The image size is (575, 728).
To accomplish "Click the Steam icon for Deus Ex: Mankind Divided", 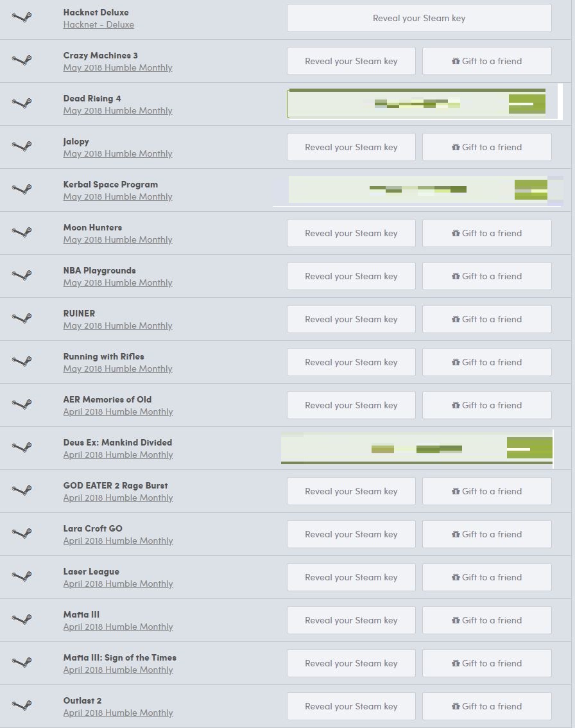I will coord(22,447).
